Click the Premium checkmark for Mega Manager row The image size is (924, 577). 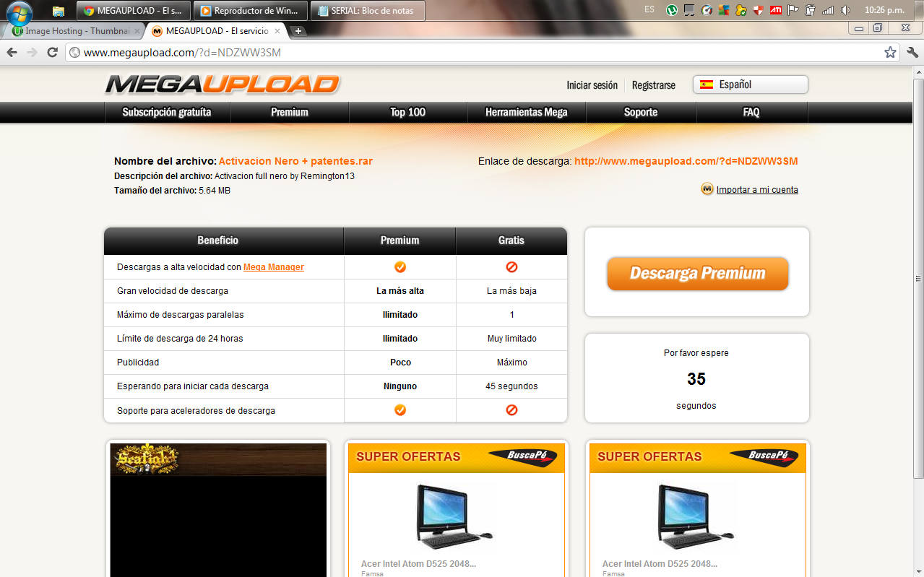tap(400, 267)
